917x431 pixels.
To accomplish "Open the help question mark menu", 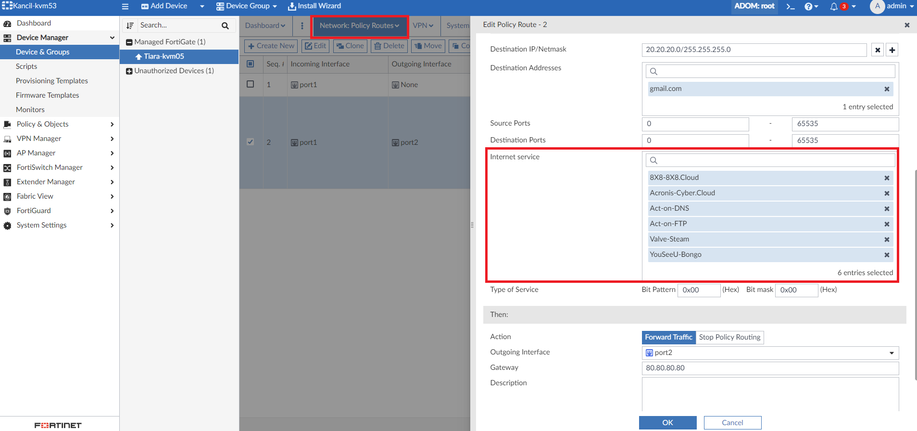I will [x=811, y=6].
